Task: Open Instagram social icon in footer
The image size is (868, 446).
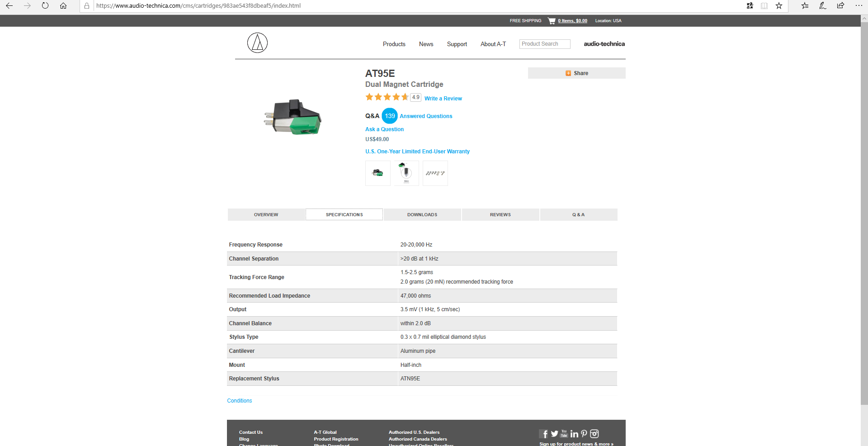Action: click(x=594, y=434)
